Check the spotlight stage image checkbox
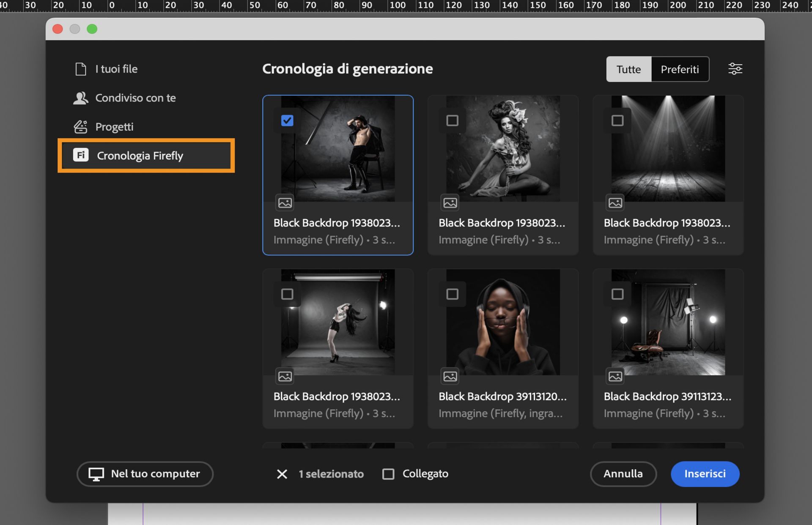 pyautogui.click(x=617, y=120)
